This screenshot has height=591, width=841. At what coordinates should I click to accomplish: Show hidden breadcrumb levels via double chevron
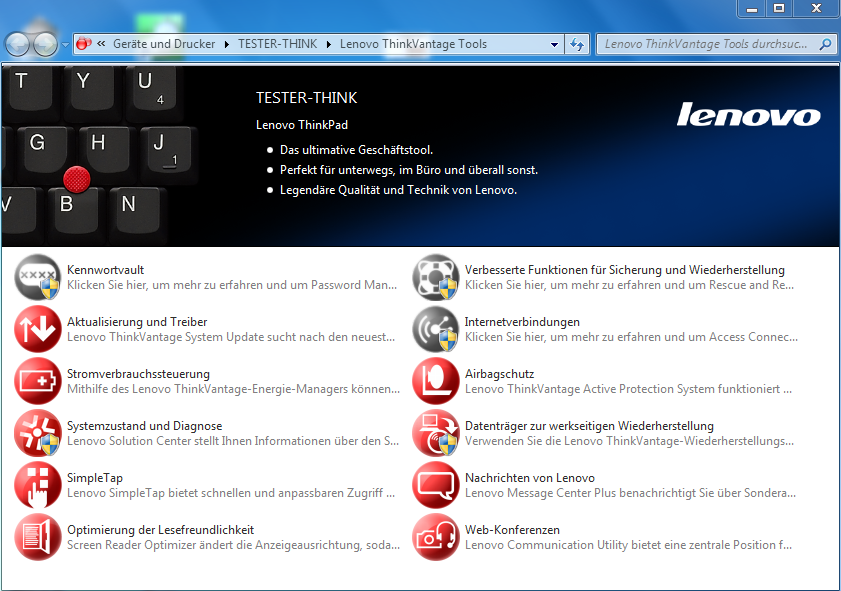(101, 43)
